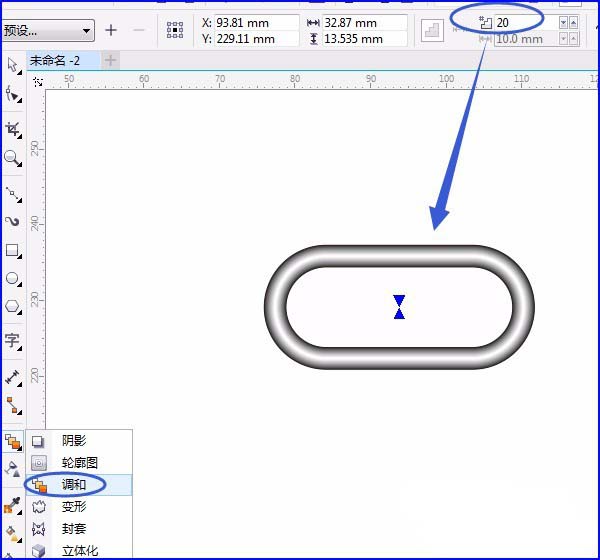Select the Ellipse tool

pyautogui.click(x=13, y=279)
